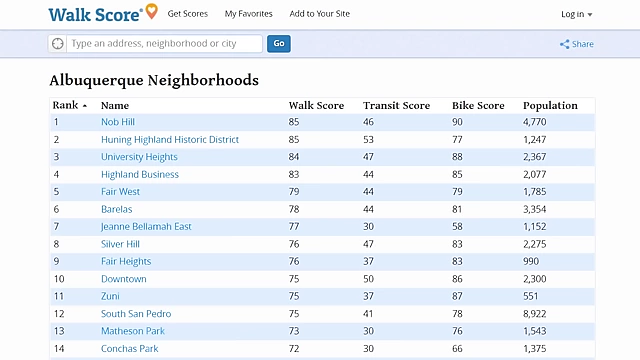Image resolution: width=640 pixels, height=360 pixels.
Task: Open the Barelas neighborhood link
Action: pyautogui.click(x=117, y=209)
